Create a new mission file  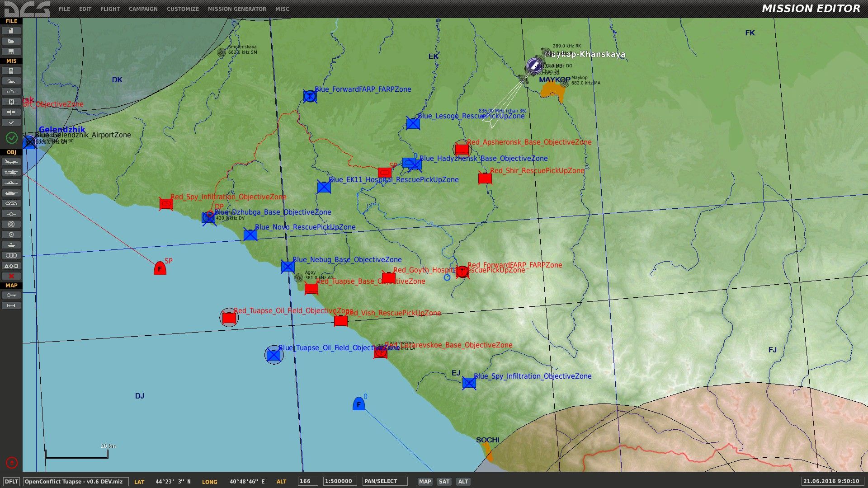[x=11, y=31]
